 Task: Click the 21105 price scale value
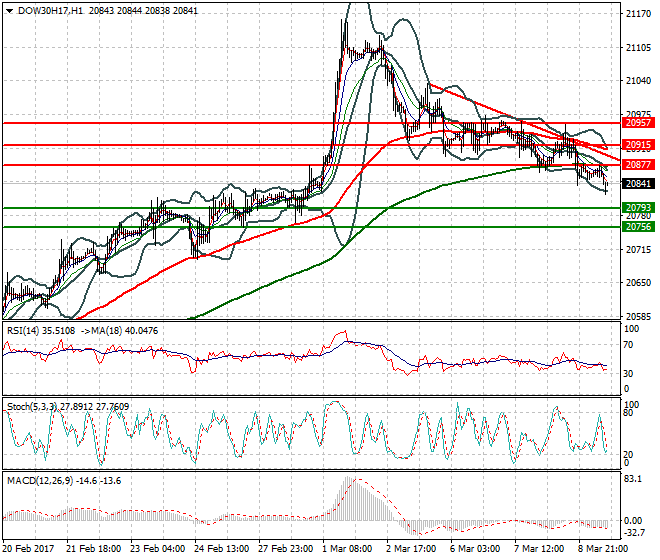(639, 48)
